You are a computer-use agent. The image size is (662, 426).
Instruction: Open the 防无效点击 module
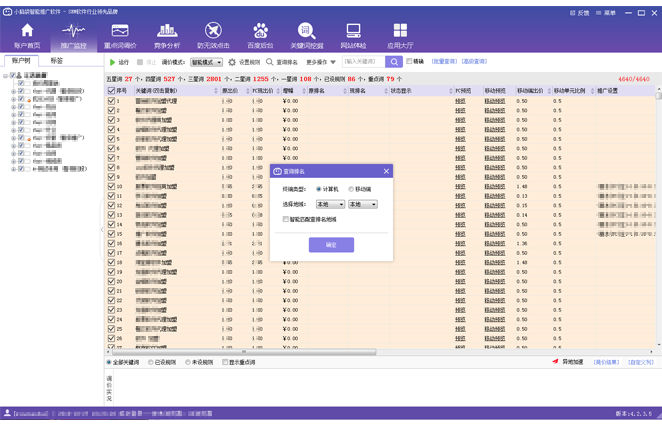(213, 36)
